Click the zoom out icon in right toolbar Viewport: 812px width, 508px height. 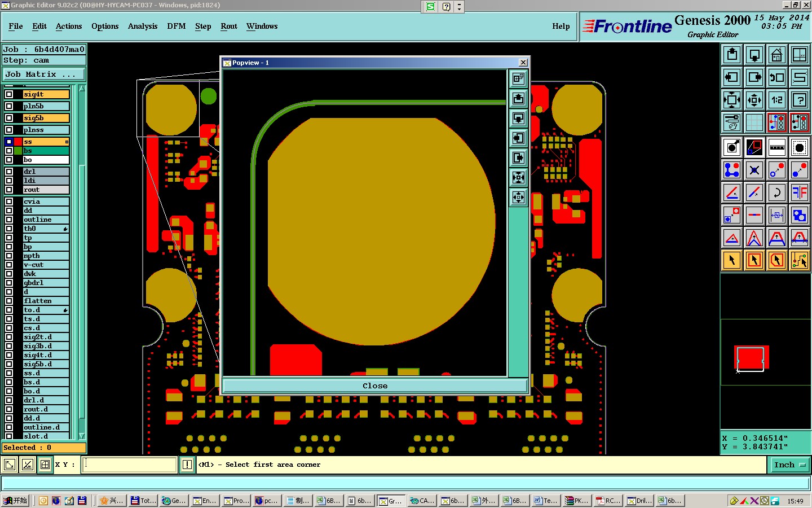754,100
